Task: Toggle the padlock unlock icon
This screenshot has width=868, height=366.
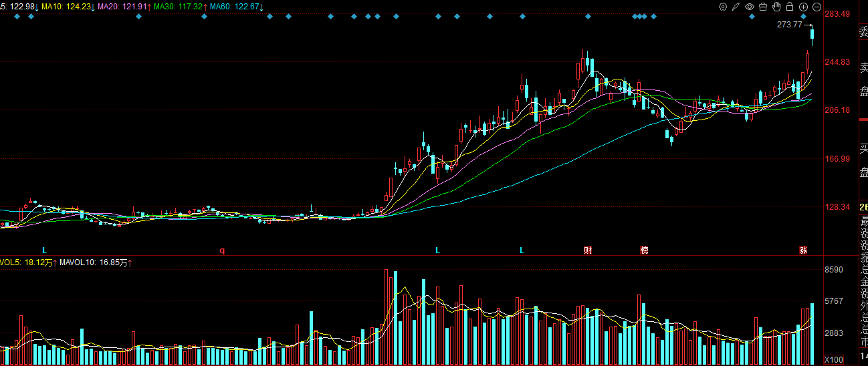Action: click(790, 7)
